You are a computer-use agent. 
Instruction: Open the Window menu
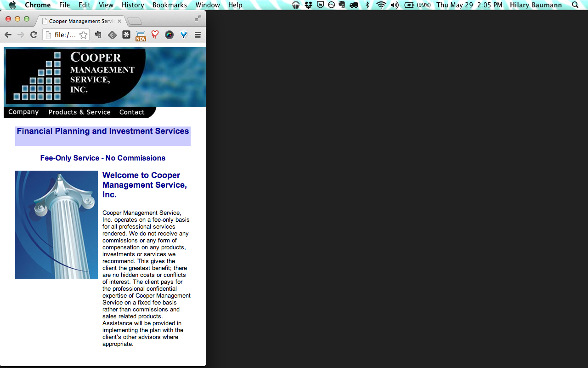208,5
